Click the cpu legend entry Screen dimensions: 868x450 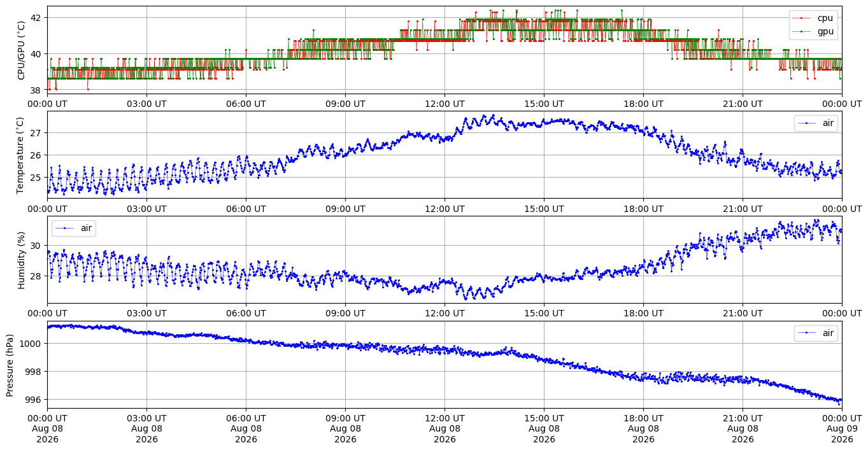pos(815,18)
